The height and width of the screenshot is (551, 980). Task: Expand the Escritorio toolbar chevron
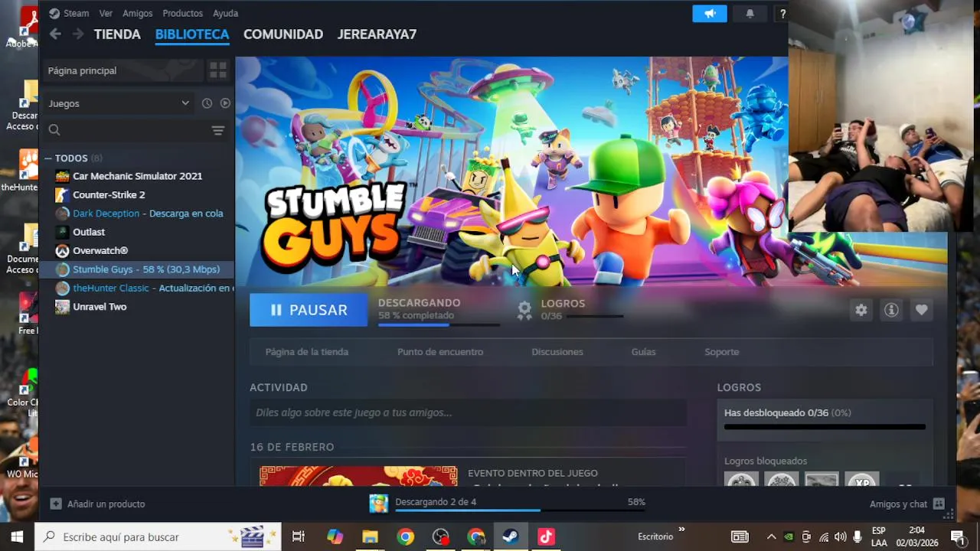click(681, 529)
